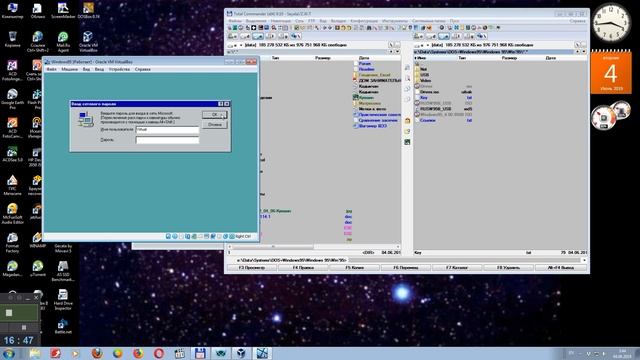Screen dimensions: 640x360
Task: Open the DOSBox 0.74 desktop shortcut
Action: click(x=88, y=11)
